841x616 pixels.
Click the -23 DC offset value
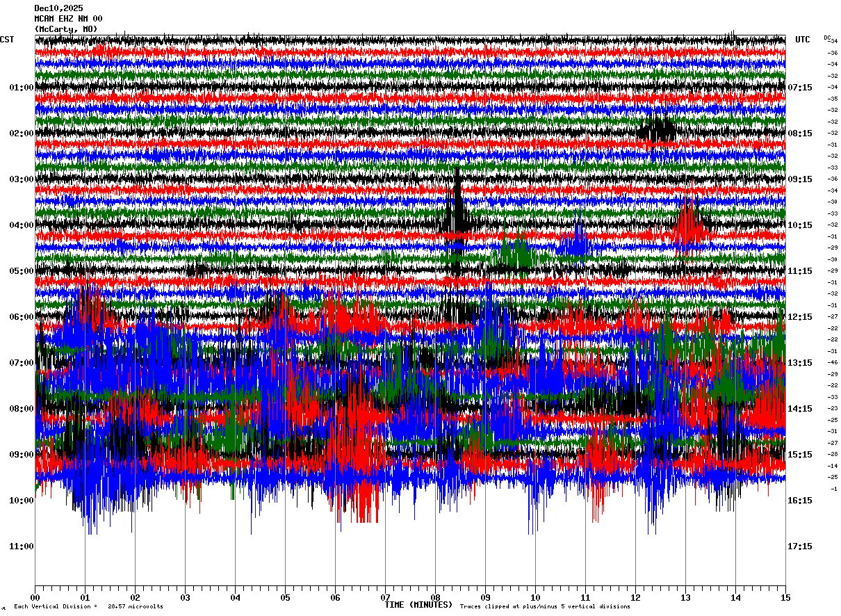click(833, 408)
